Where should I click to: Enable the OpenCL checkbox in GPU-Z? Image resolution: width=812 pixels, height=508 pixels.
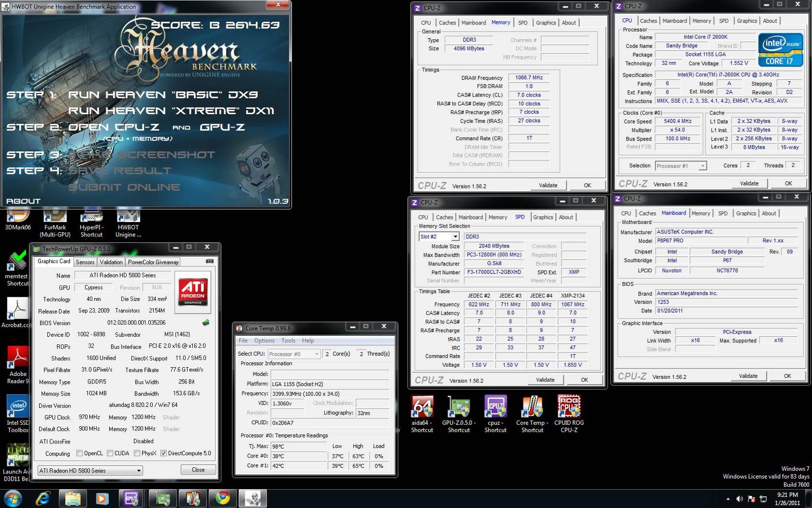79,453
